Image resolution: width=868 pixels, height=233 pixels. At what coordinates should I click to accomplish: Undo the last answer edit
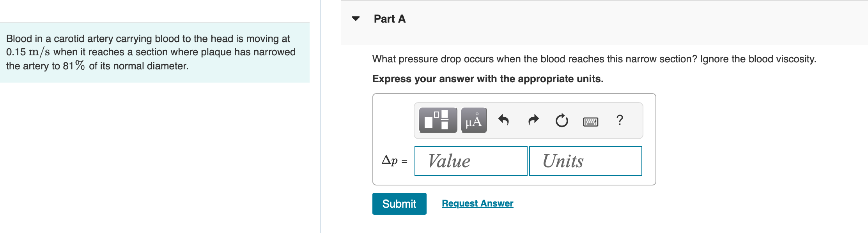tap(503, 120)
